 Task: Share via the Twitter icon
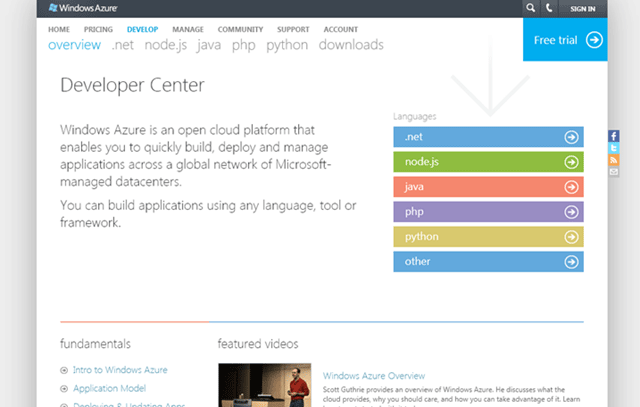(x=613, y=148)
